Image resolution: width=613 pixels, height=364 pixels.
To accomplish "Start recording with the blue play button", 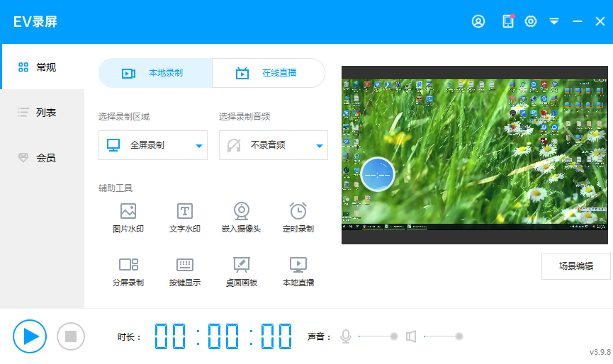I will pos(30,336).
